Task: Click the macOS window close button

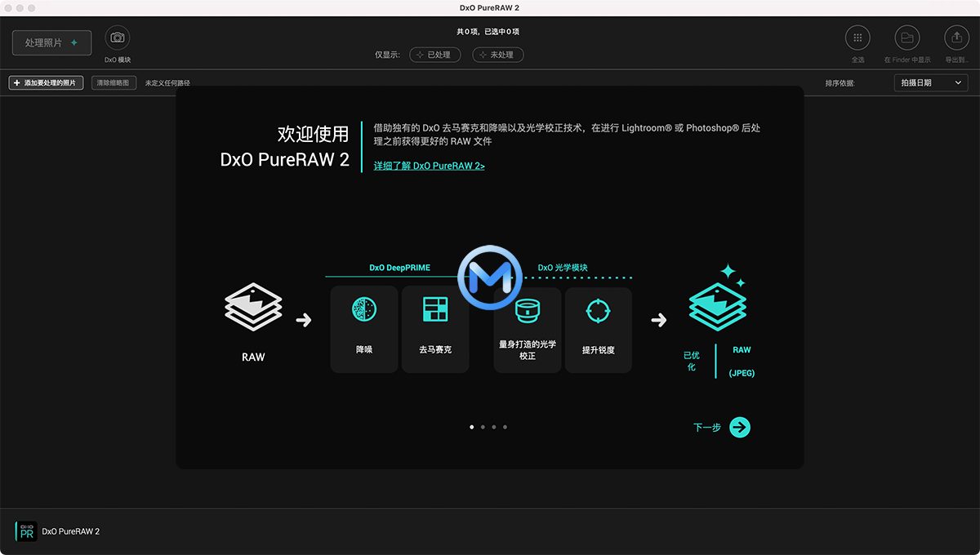Action: [9, 7]
